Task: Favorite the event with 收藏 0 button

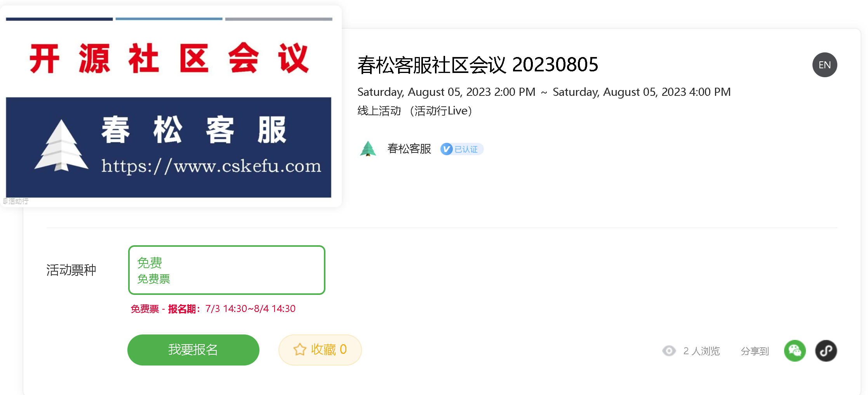Action: [x=320, y=350]
